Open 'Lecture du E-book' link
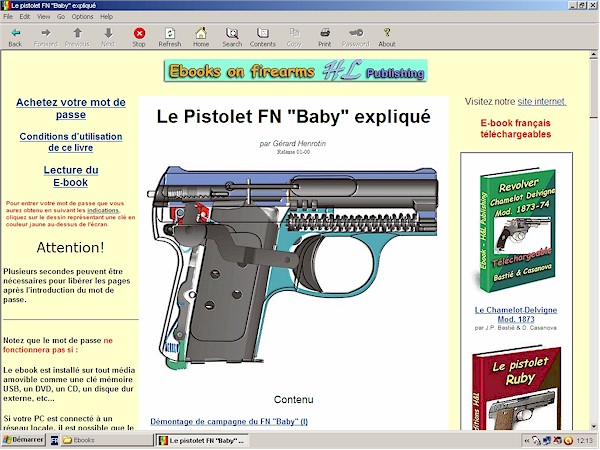The image size is (600, 450). tap(71, 176)
